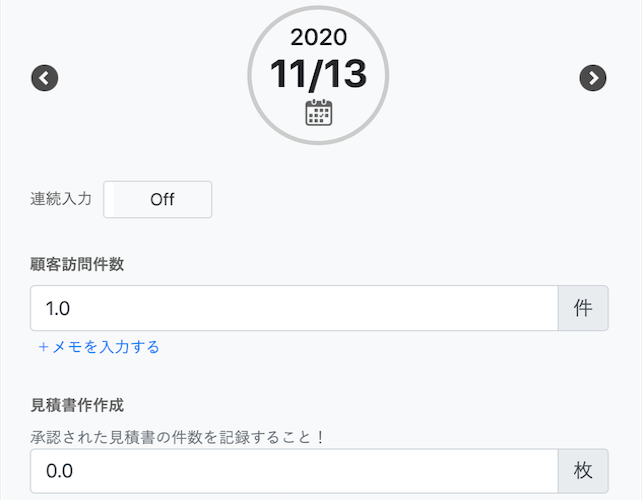The image size is (642, 500).
Task: Click the 見積書作作成 field heading
Action: (x=77, y=405)
